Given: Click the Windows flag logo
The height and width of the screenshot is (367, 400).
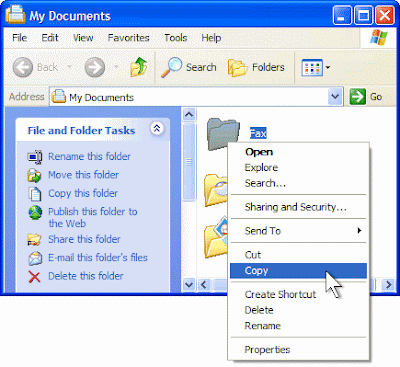Looking at the screenshot, I should pyautogui.click(x=379, y=37).
